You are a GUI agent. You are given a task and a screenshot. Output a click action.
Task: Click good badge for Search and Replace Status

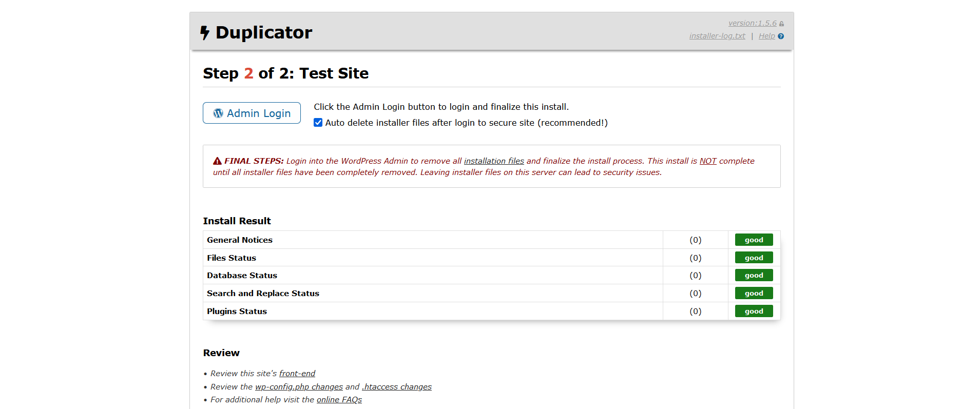tap(754, 294)
